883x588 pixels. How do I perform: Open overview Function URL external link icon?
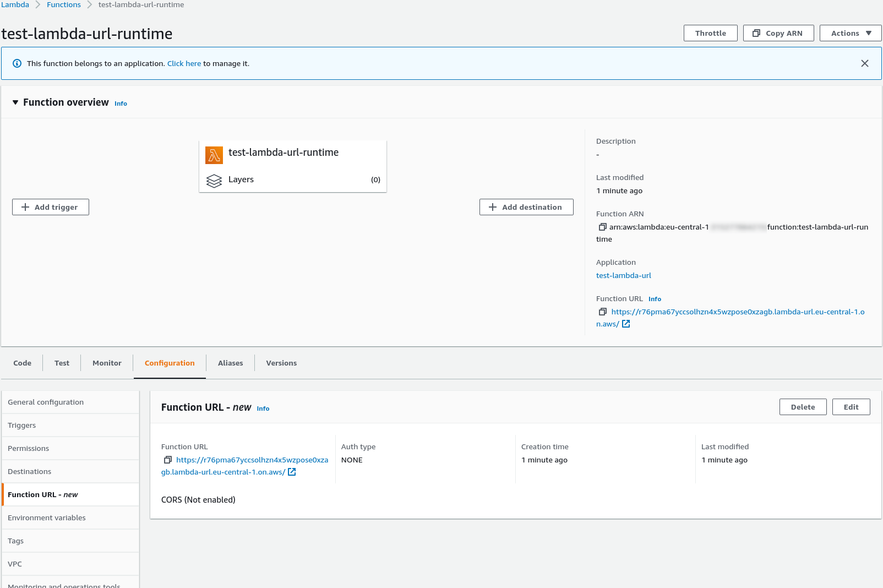(x=626, y=324)
